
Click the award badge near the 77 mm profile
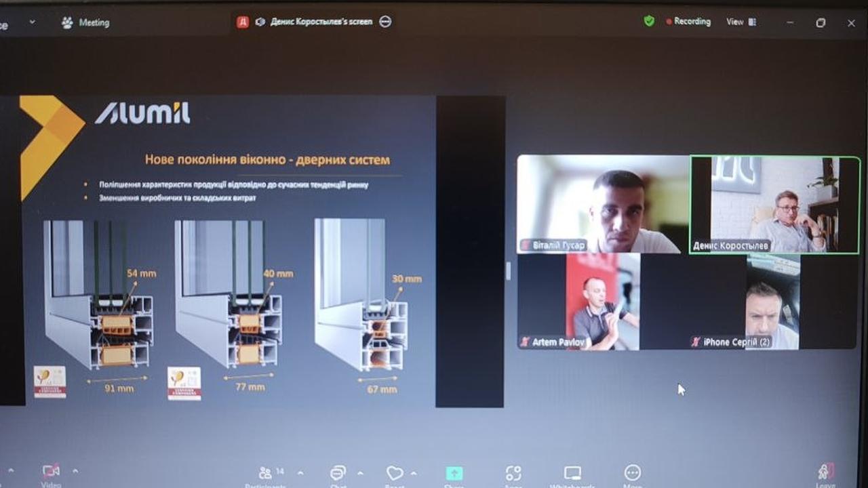pyautogui.click(x=184, y=383)
